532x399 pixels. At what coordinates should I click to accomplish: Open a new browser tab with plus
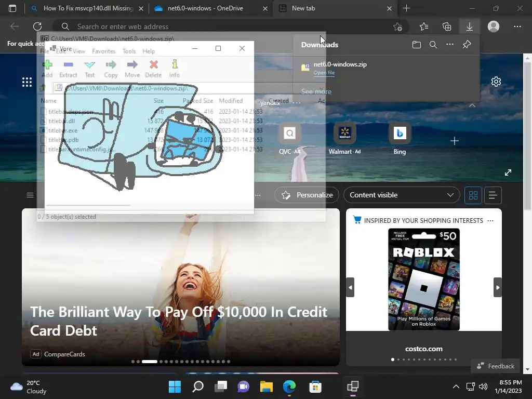pyautogui.click(x=406, y=8)
